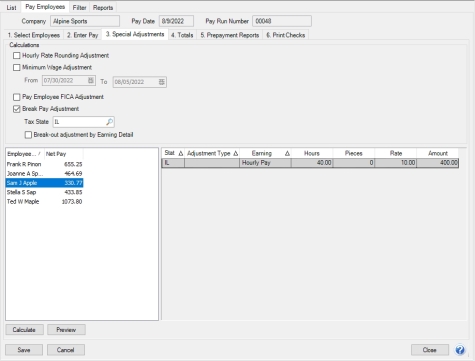This screenshot has height=361, width=475.
Task: Select employee Ted W Maple in list
Action: click(x=45, y=202)
